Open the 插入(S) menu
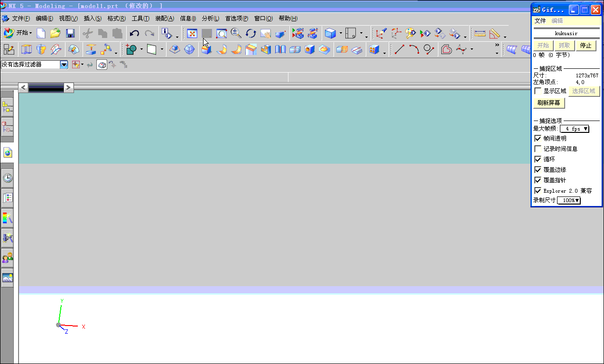Image resolution: width=604 pixels, height=364 pixels. [x=93, y=19]
